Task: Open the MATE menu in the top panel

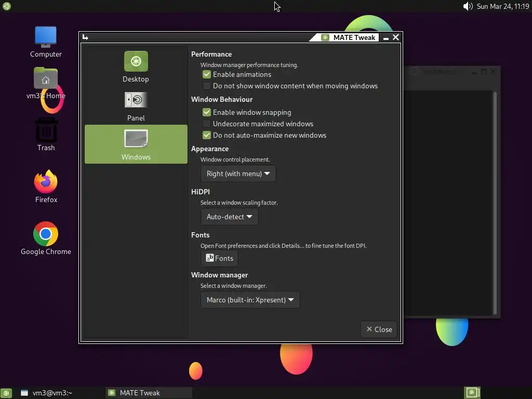Action: (6, 6)
